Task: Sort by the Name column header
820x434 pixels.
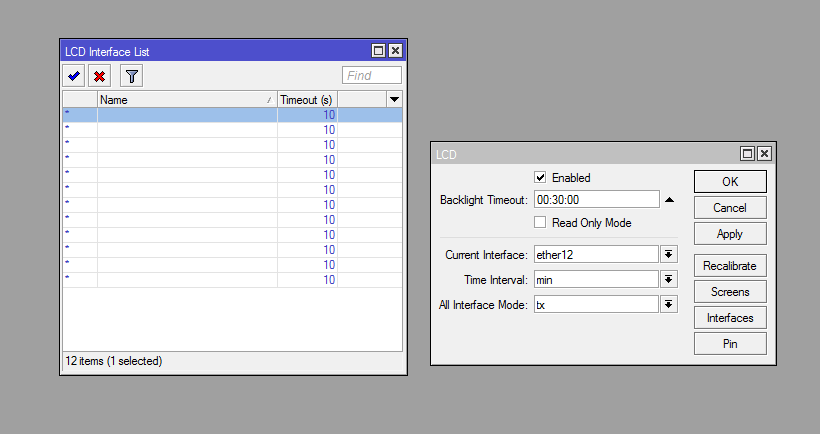Action: pyautogui.click(x=187, y=99)
